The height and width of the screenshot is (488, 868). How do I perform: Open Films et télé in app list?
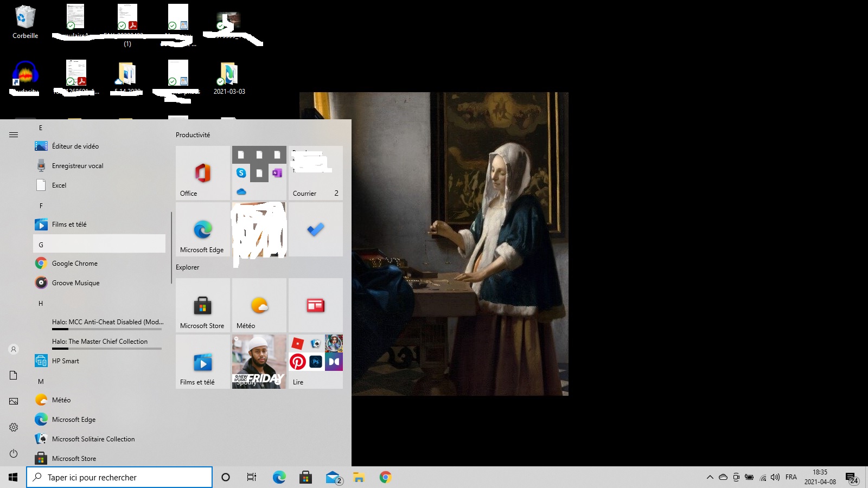99,224
